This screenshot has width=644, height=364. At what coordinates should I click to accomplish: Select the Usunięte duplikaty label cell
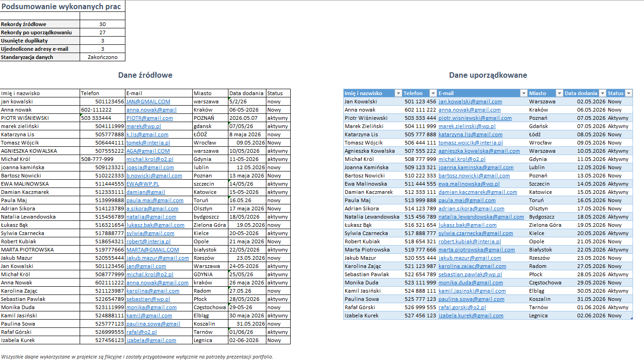coord(40,41)
